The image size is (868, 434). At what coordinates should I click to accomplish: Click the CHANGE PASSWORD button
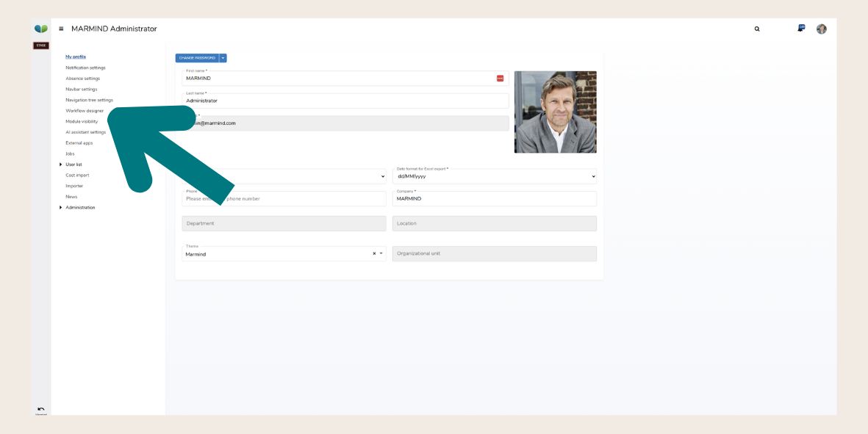[196, 57]
